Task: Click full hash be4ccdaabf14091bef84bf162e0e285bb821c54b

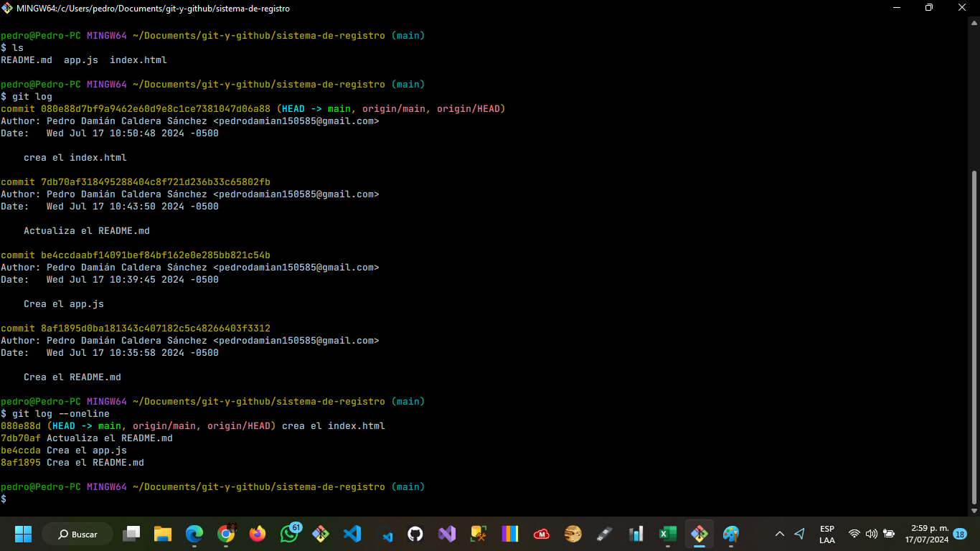Action: coord(156,255)
